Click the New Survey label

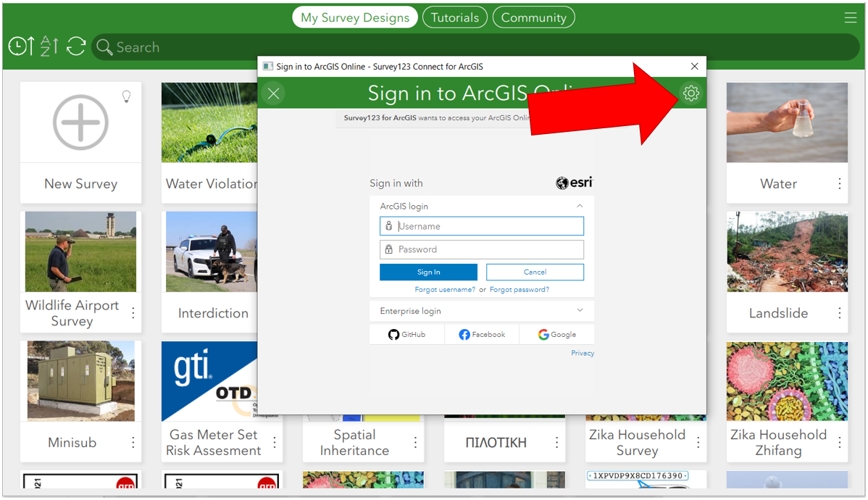click(x=81, y=183)
